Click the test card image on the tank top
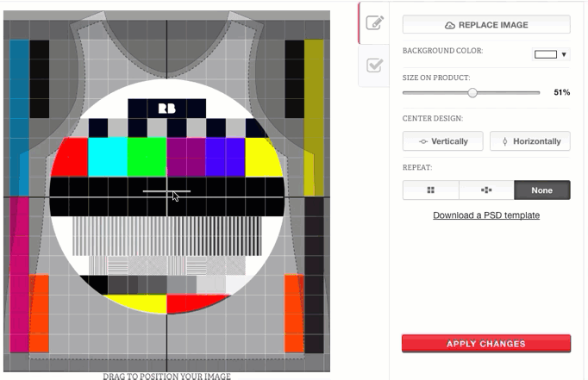This screenshot has height=380, width=588. point(167,196)
